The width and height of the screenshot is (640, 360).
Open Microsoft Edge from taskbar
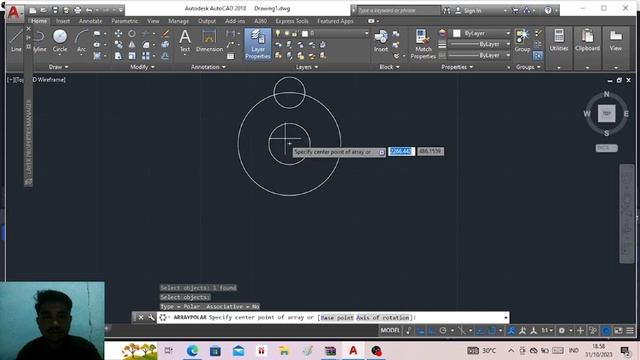[x=192, y=351]
